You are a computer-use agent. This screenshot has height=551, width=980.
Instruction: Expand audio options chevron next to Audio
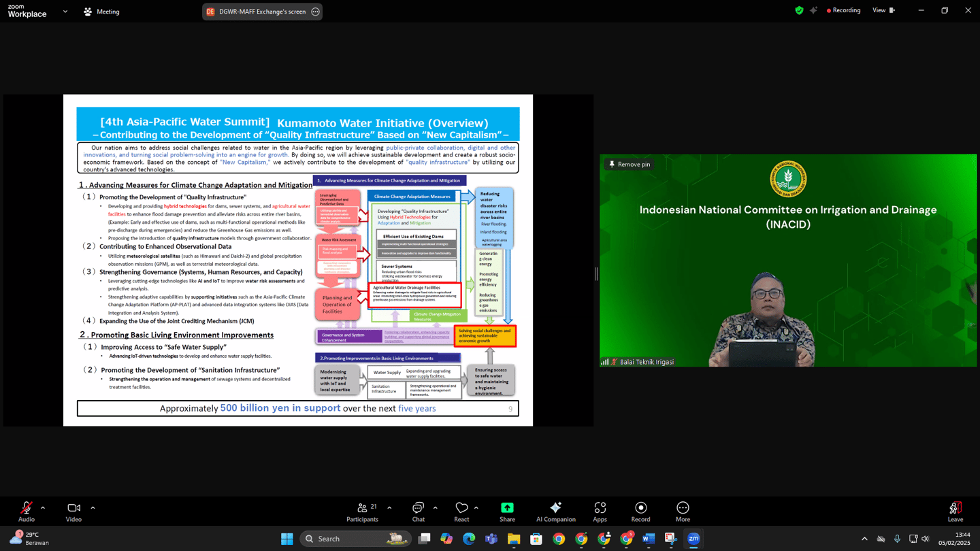(x=43, y=507)
